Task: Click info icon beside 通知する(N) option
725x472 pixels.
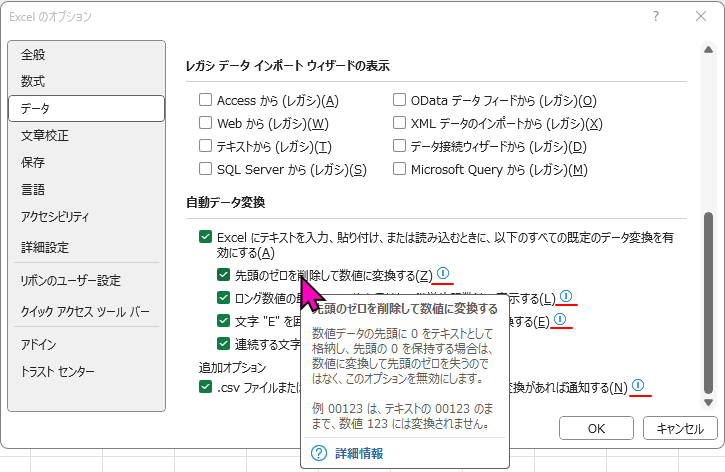Action: click(638, 385)
